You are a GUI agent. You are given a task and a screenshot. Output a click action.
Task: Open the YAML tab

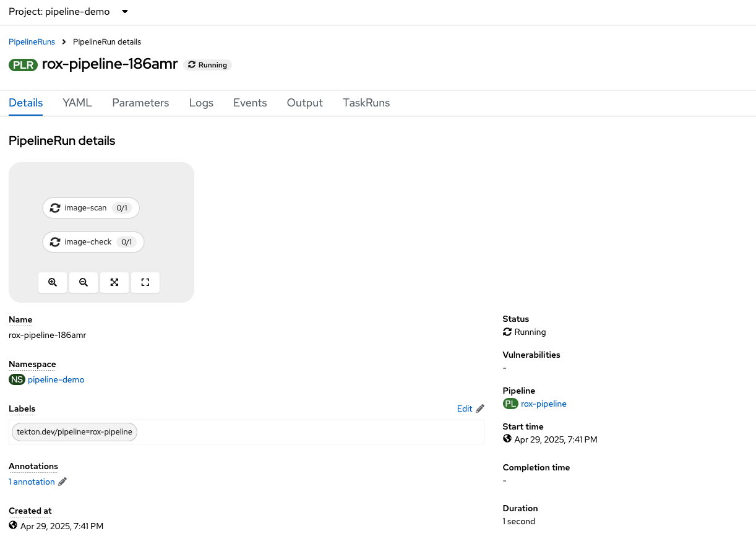point(77,103)
